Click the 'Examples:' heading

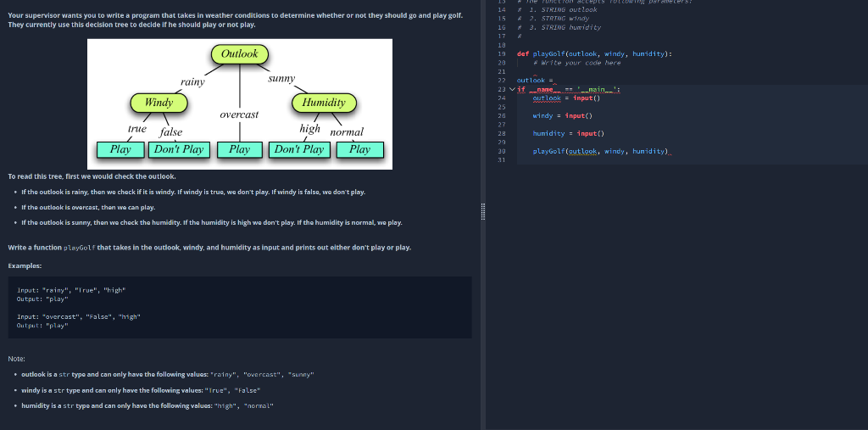coord(25,266)
